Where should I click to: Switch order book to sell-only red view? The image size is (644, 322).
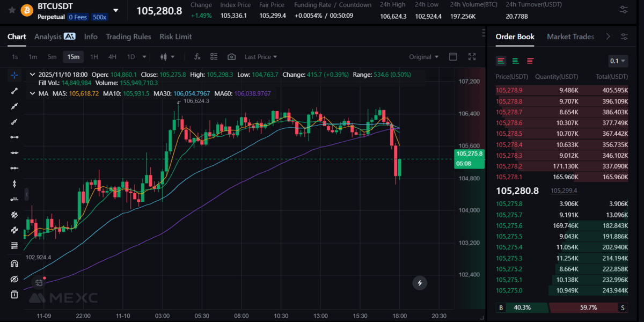pos(530,61)
